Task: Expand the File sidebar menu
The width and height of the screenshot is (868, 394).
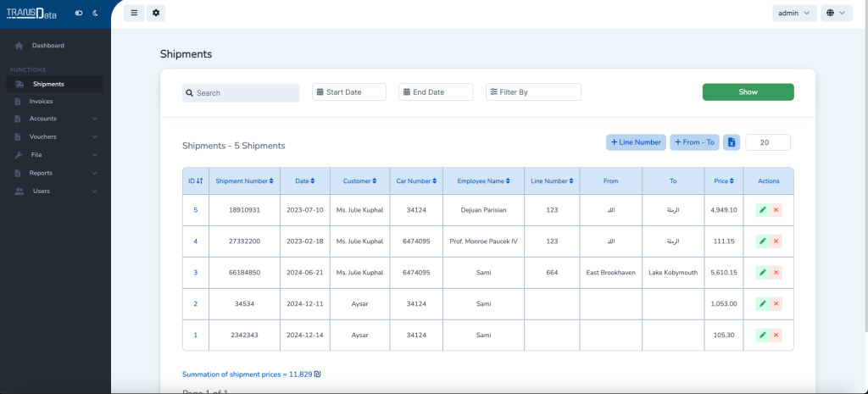Action: point(54,155)
